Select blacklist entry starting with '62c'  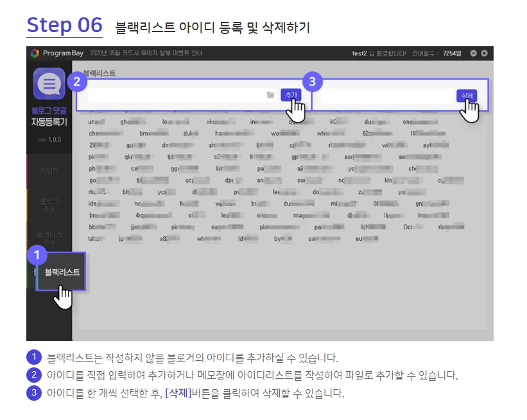point(377,134)
